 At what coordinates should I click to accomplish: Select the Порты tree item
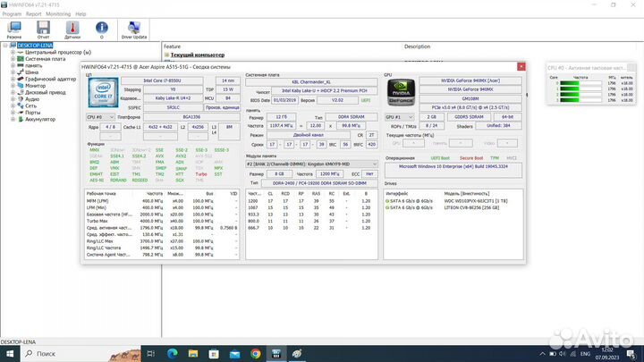point(33,113)
